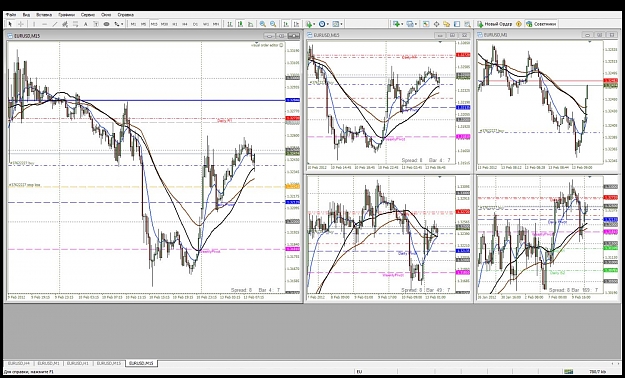625x378 pixels.
Task: Select the text label tool
Action: point(96,24)
